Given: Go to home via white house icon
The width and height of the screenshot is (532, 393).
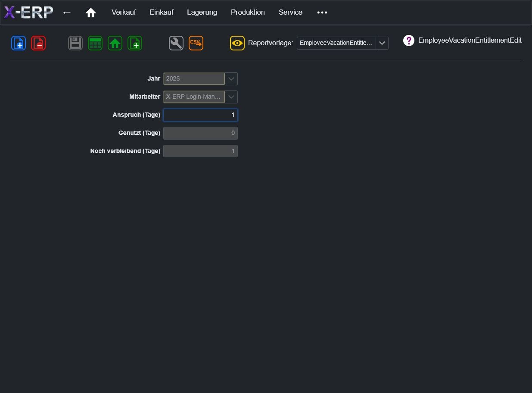Looking at the screenshot, I should tap(90, 13).
